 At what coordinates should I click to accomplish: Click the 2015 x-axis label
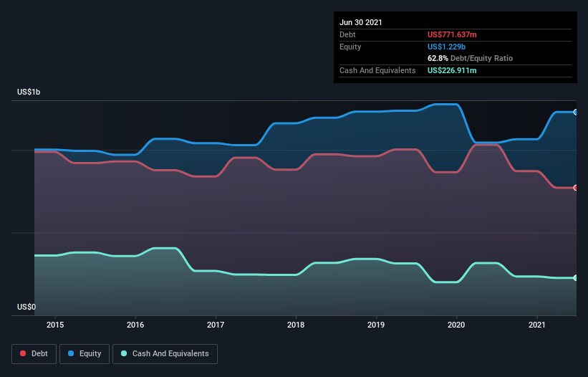[x=55, y=325]
